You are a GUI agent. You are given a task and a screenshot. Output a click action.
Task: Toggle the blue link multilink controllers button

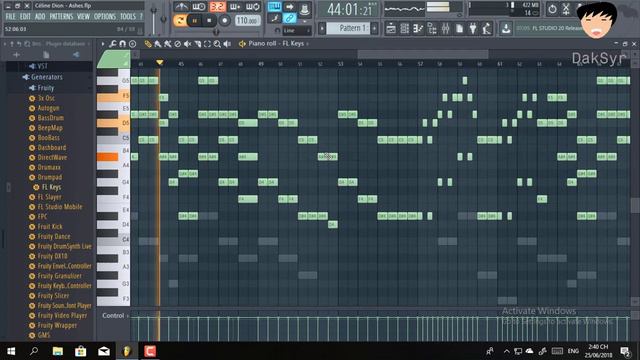point(289,18)
